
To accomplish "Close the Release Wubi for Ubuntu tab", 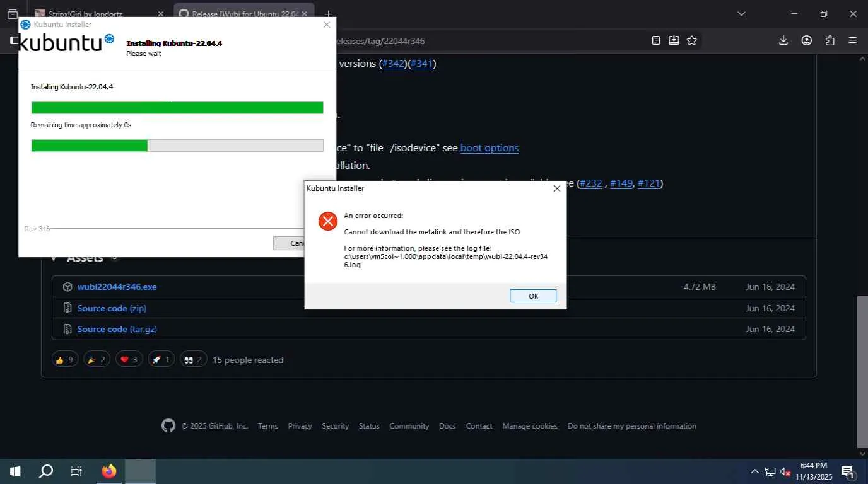I will (304, 14).
